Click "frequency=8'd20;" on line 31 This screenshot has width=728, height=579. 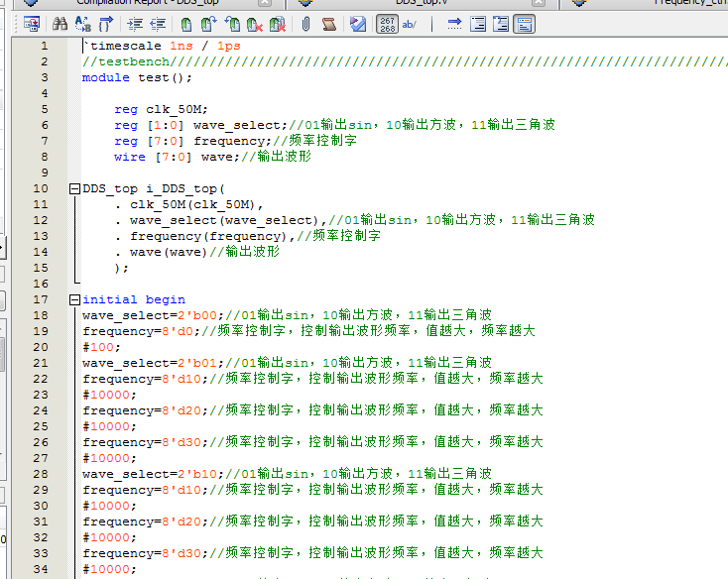coord(146,521)
